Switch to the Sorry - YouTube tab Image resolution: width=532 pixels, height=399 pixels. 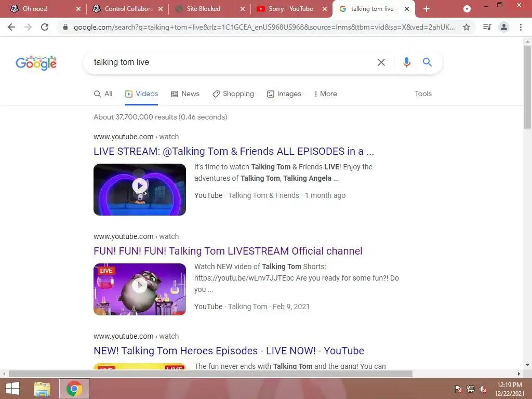pyautogui.click(x=291, y=9)
